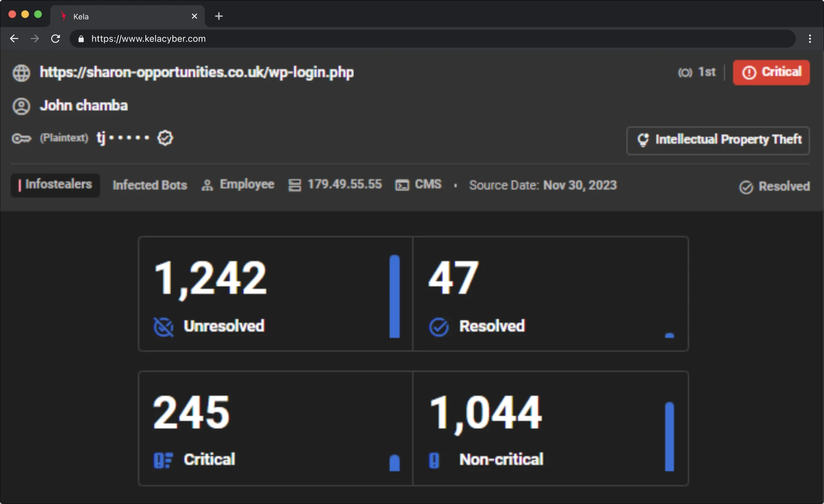Screen dimensions: 824x504
Task: Click the alert icon in the Critical badge
Action: pyautogui.click(x=749, y=73)
